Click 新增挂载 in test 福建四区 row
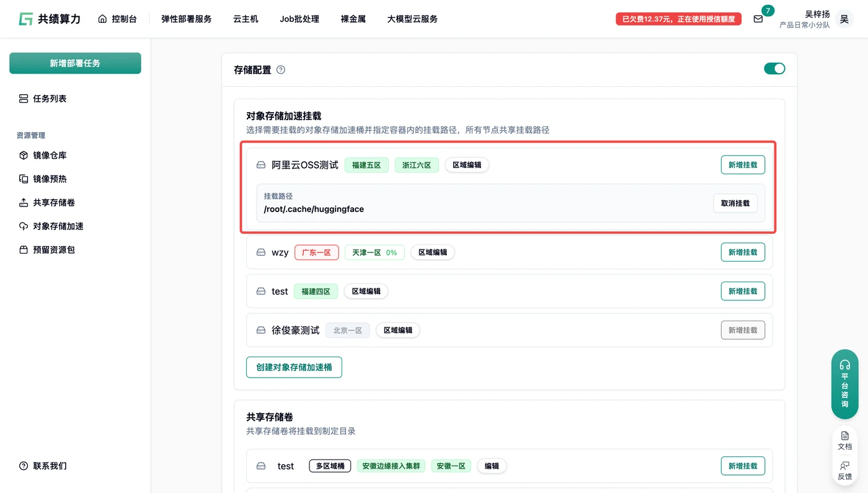The width and height of the screenshot is (868, 493). click(x=743, y=291)
